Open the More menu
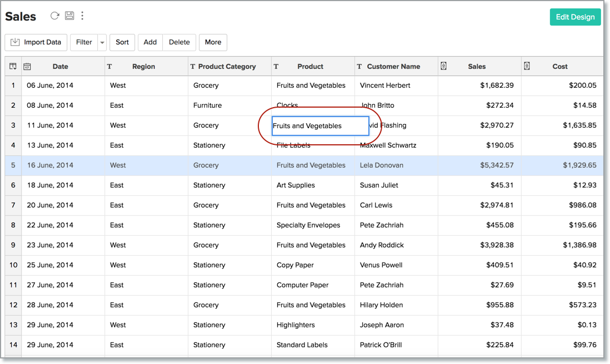The height and width of the screenshot is (364, 610). [x=213, y=42]
